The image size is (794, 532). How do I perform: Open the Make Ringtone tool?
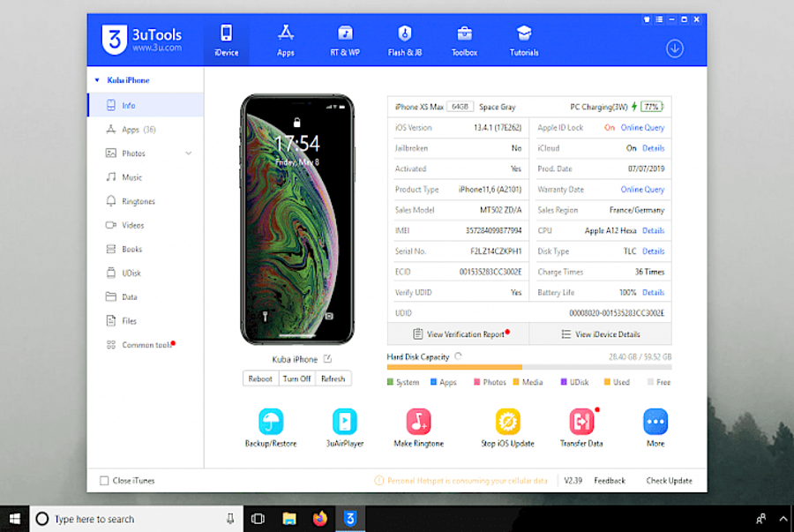pyautogui.click(x=418, y=422)
